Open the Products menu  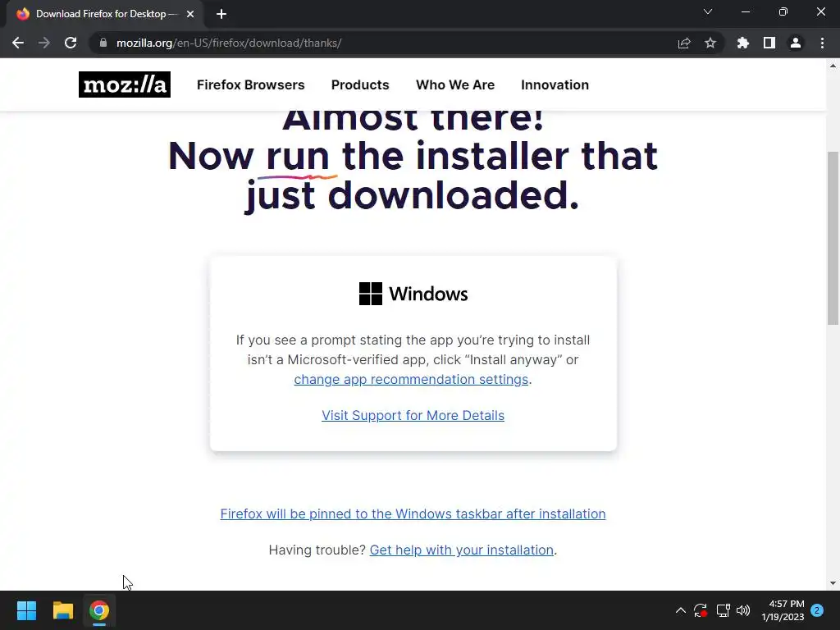tap(360, 84)
